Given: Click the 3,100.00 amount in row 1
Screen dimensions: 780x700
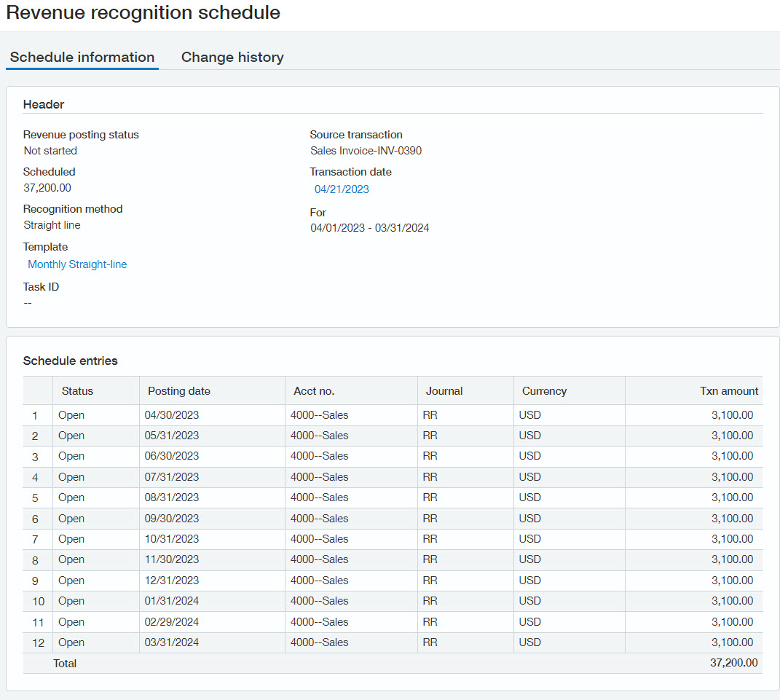Looking at the screenshot, I should tap(732, 415).
